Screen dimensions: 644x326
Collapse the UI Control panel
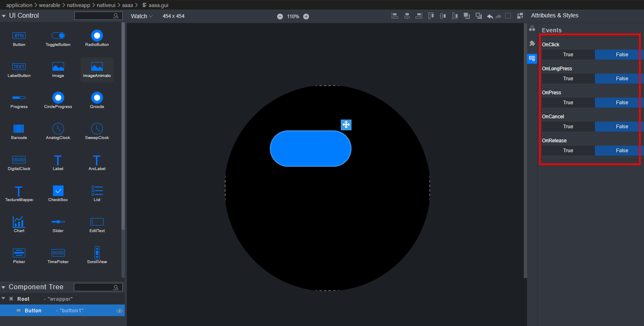point(4,16)
